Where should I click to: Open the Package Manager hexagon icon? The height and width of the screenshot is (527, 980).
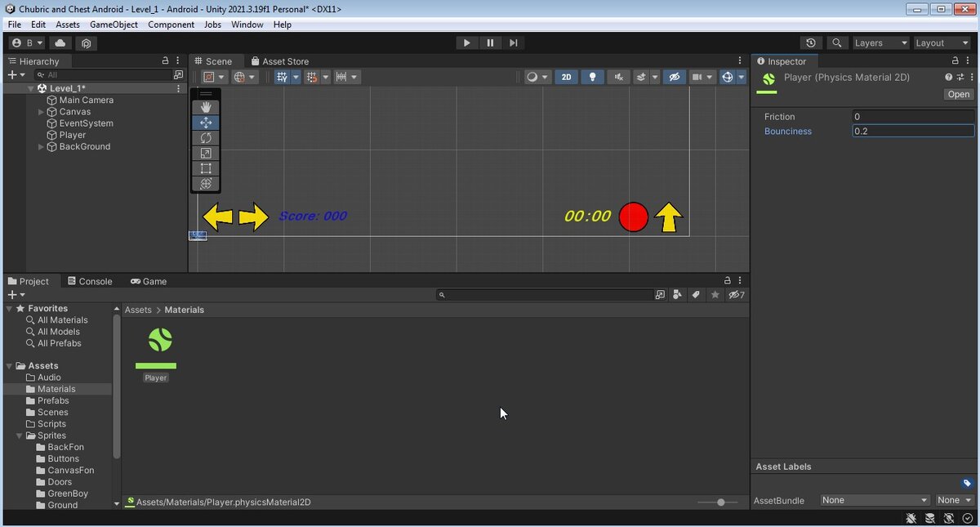tap(86, 43)
